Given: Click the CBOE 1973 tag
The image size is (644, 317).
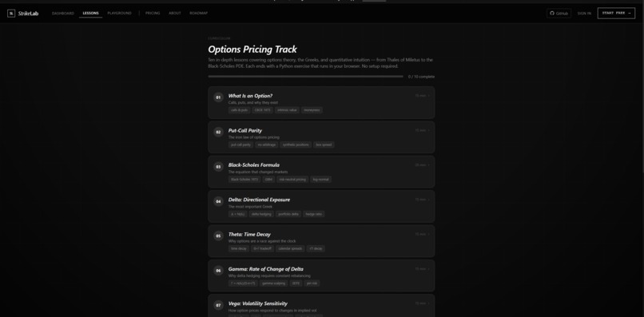Looking at the screenshot, I should coord(262,110).
